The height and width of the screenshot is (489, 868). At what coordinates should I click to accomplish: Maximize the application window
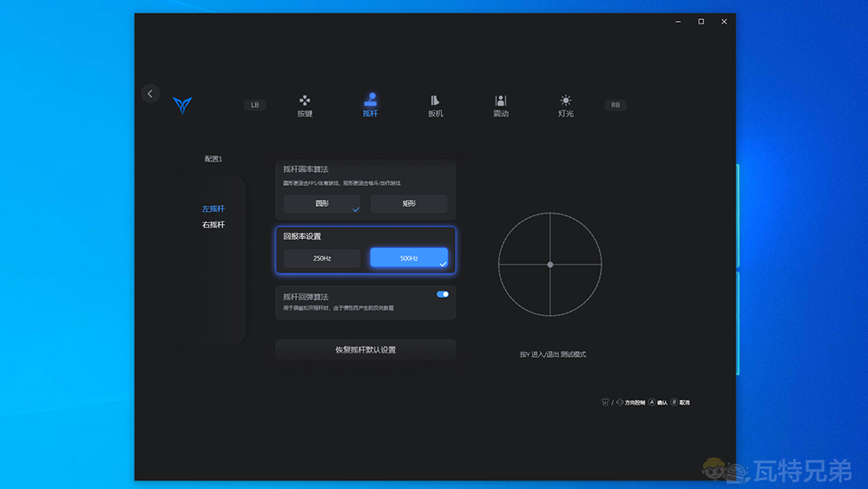[701, 22]
